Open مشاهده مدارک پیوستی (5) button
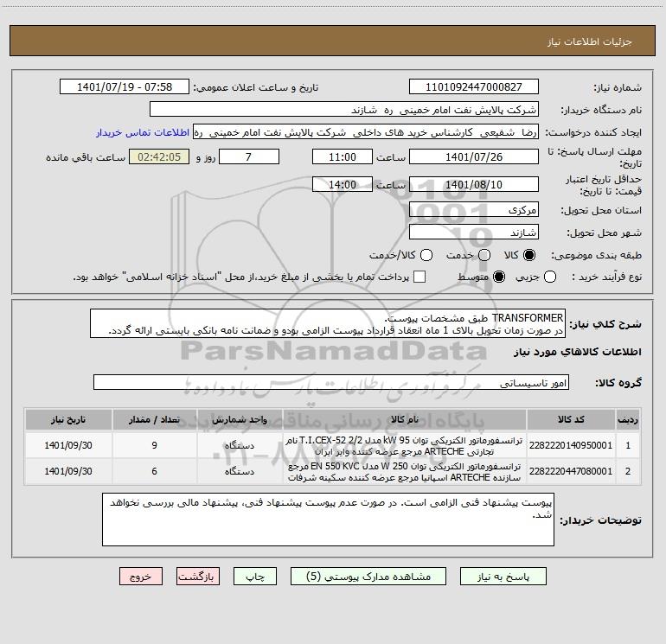The image size is (666, 644). [368, 576]
